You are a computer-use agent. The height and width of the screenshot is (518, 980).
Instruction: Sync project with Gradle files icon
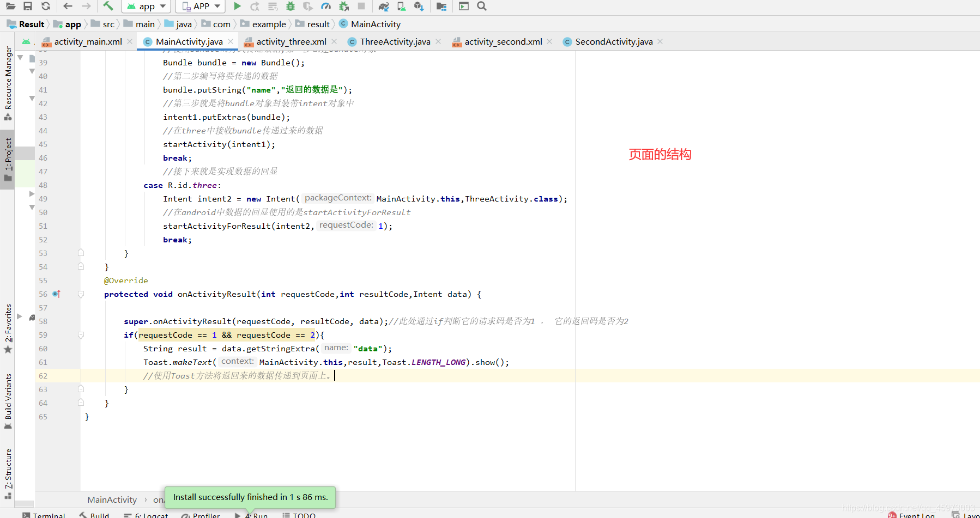[384, 6]
